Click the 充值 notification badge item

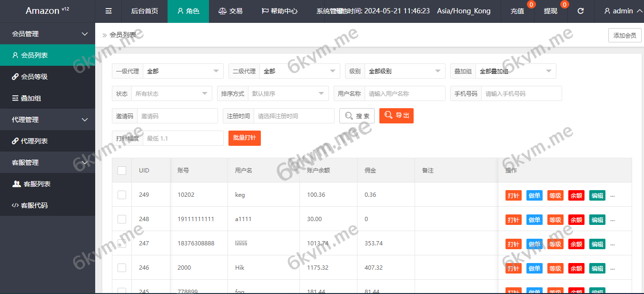click(517, 11)
